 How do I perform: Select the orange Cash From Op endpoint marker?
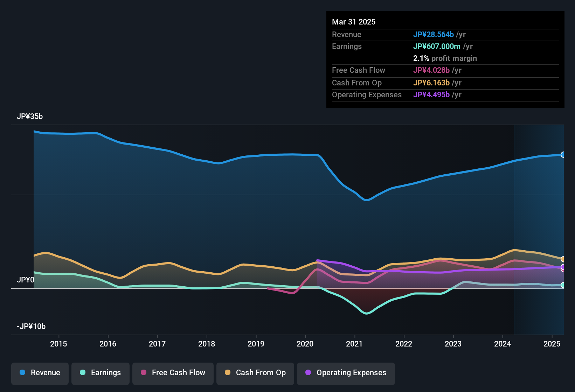pyautogui.click(x=563, y=259)
